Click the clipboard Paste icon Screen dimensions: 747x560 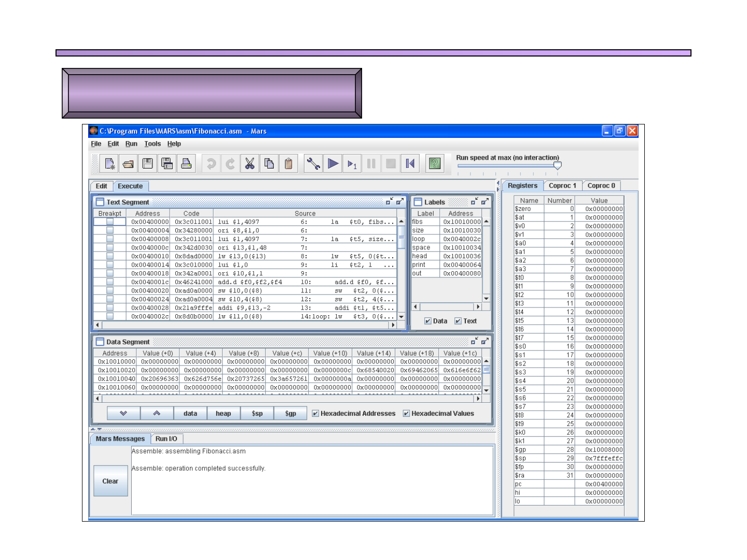click(x=288, y=164)
